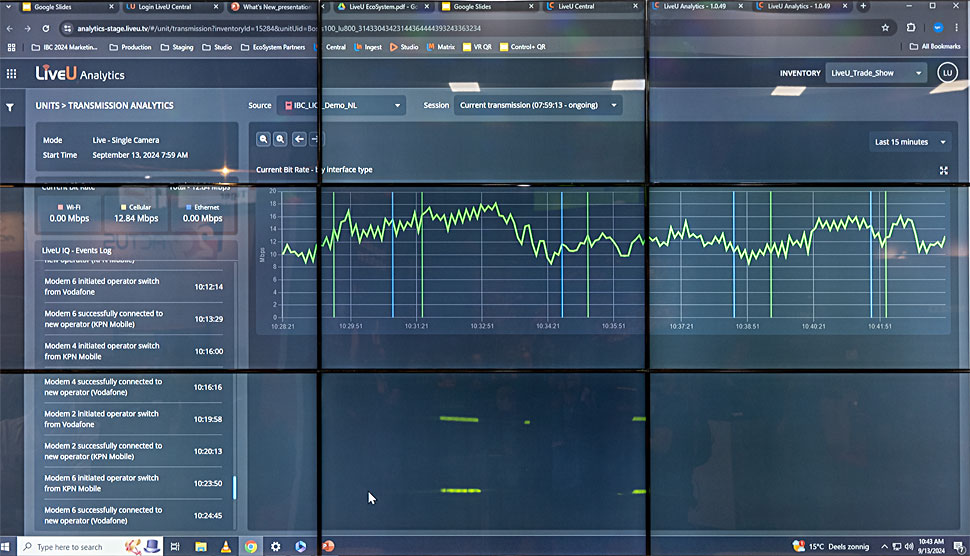970x556 pixels.
Task: Open the apps grid menu beside the LiveU logo
Action: click(x=11, y=74)
